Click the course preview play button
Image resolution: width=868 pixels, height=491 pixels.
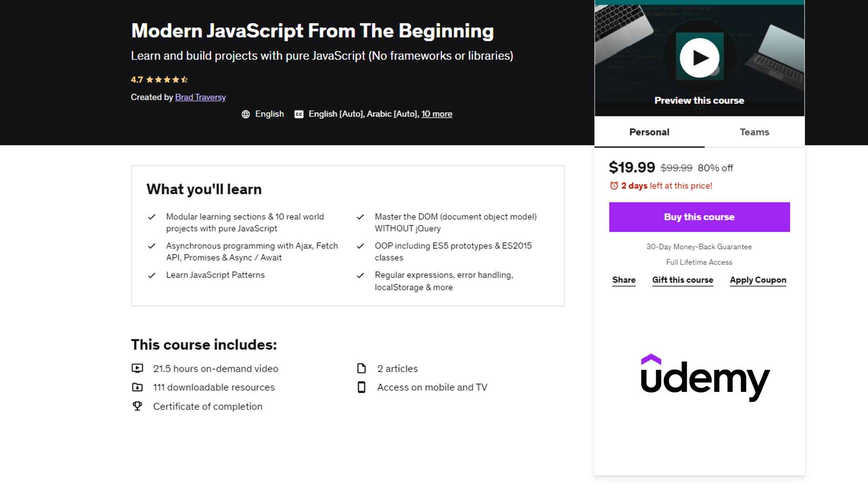[x=699, y=56]
